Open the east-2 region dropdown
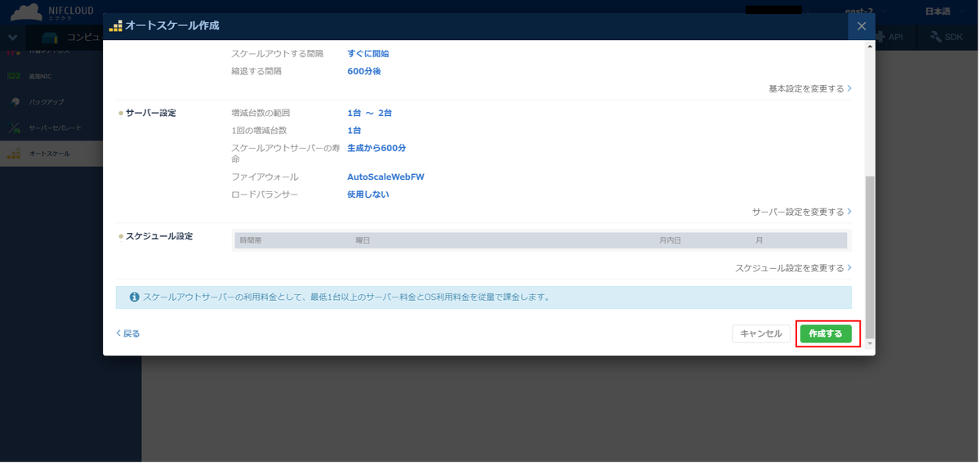 point(864,11)
